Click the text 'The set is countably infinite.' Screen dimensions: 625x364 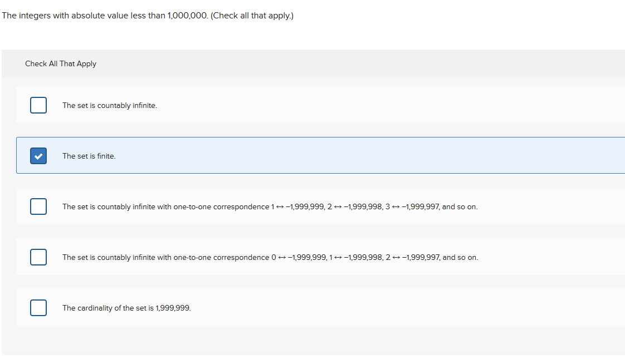tap(110, 106)
